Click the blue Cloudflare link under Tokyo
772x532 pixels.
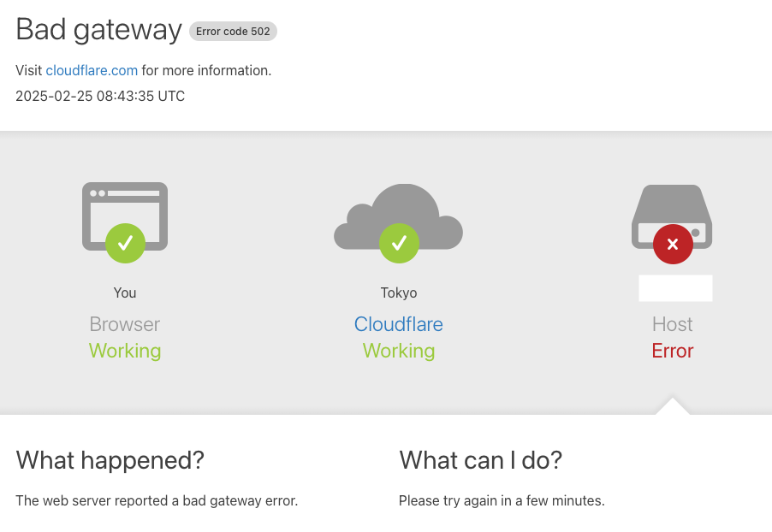point(399,324)
